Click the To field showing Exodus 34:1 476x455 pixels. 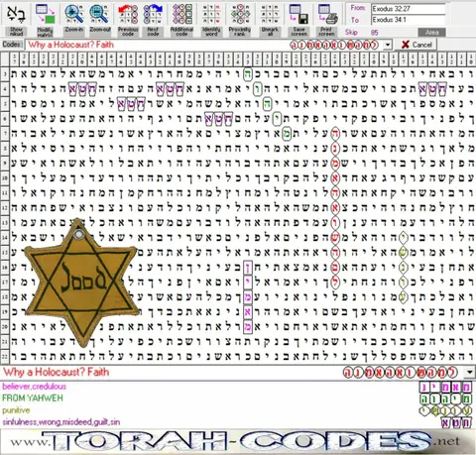pos(408,20)
